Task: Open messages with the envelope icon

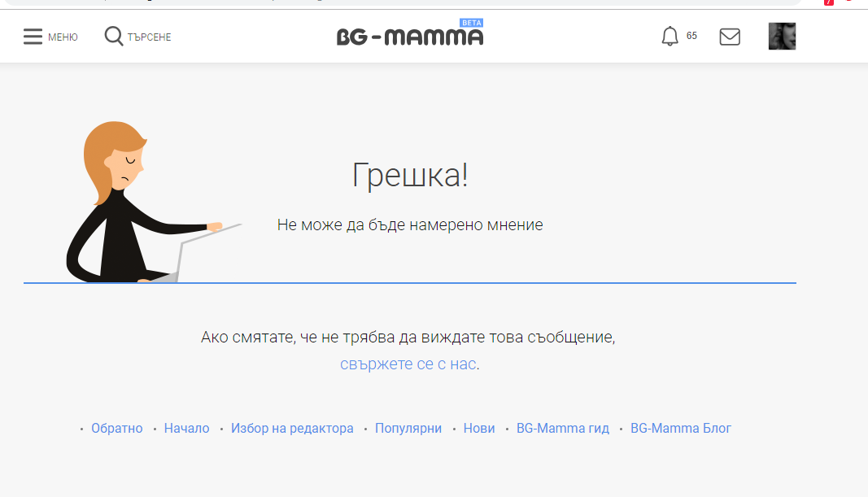Action: [x=730, y=37]
